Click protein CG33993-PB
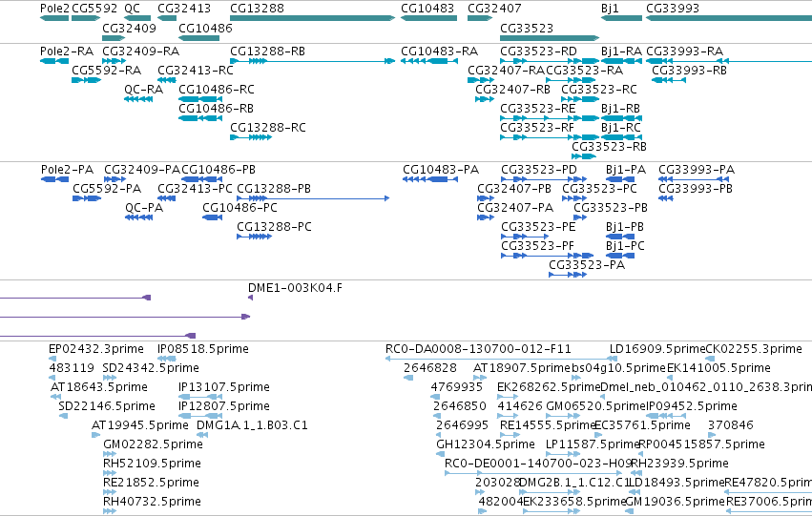Image resolution: width=812 pixels, height=516 pixels. (x=666, y=198)
